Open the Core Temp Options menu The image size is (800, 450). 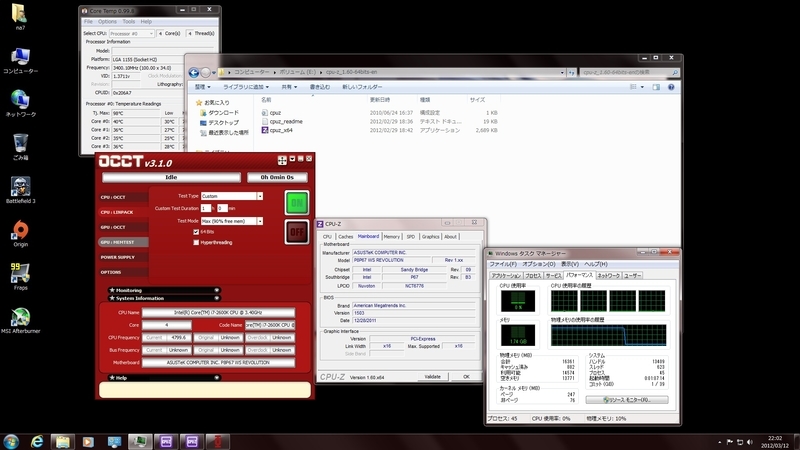point(107,22)
